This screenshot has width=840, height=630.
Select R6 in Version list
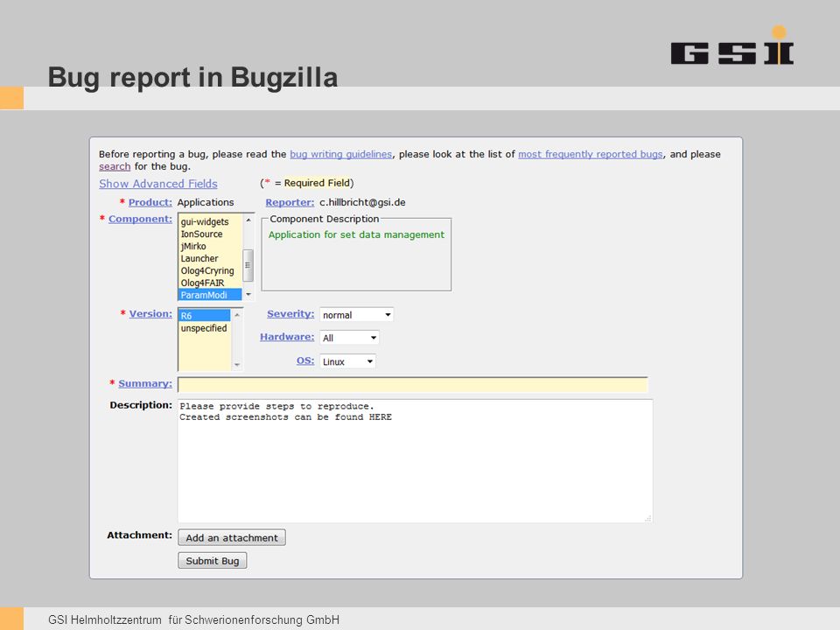205,316
